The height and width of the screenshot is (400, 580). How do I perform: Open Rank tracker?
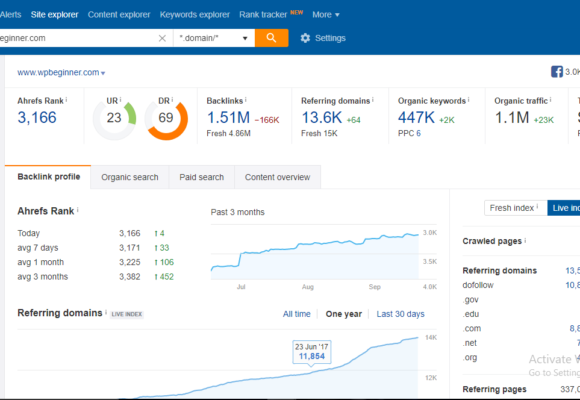263,15
